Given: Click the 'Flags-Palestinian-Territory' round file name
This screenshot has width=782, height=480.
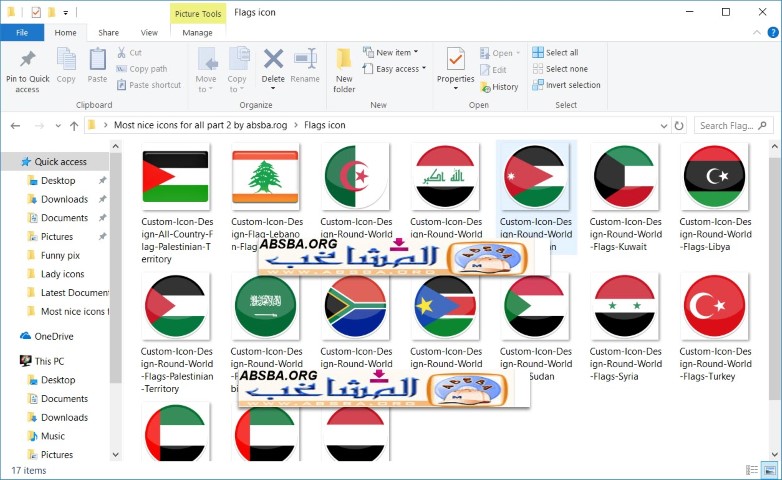Looking at the screenshot, I should pyautogui.click(x=177, y=370).
